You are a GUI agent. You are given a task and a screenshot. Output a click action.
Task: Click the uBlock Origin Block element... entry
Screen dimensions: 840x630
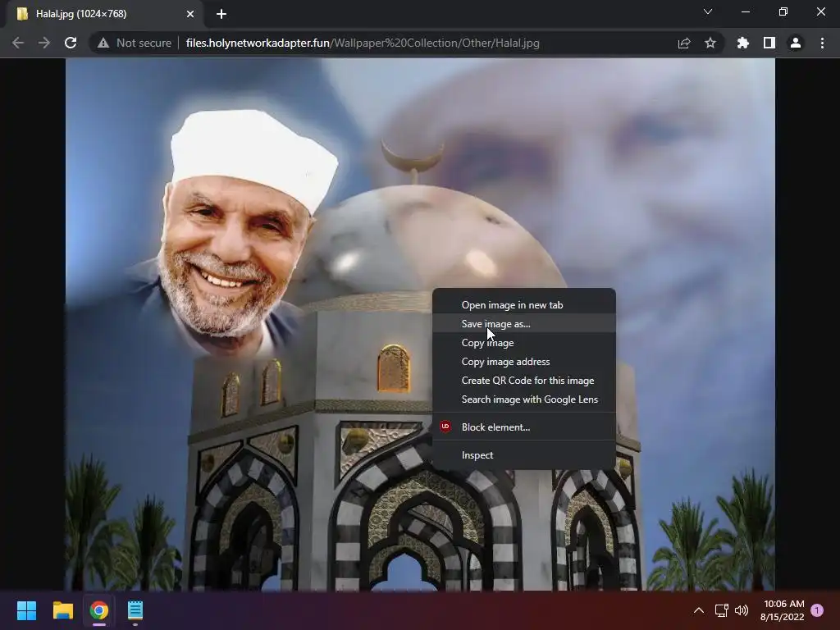point(523,427)
